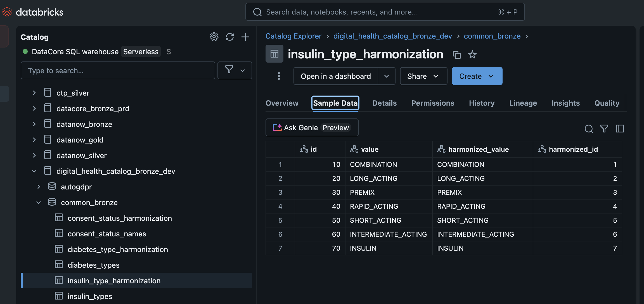The height and width of the screenshot is (304, 644).
Task: Click the common_bronze schema icon
Action: 52,202
